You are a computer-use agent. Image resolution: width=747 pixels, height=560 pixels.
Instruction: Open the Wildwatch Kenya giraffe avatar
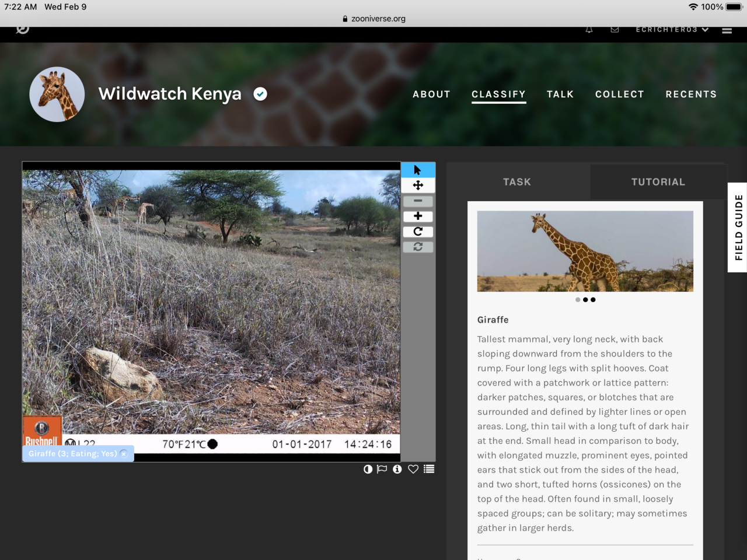point(57,94)
